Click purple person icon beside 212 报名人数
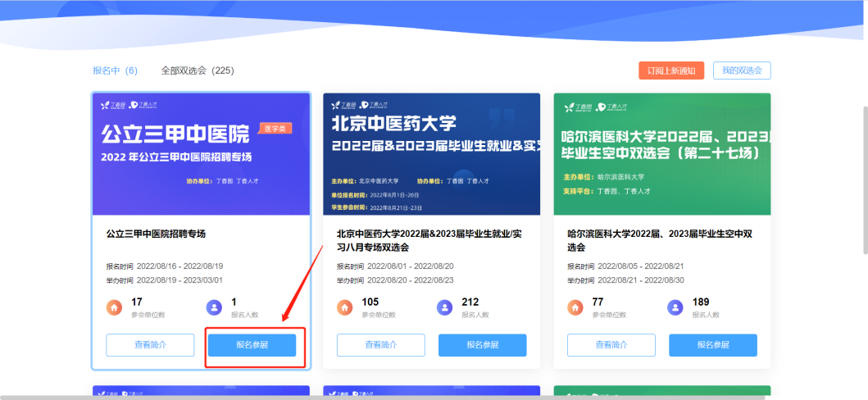 [x=445, y=307]
